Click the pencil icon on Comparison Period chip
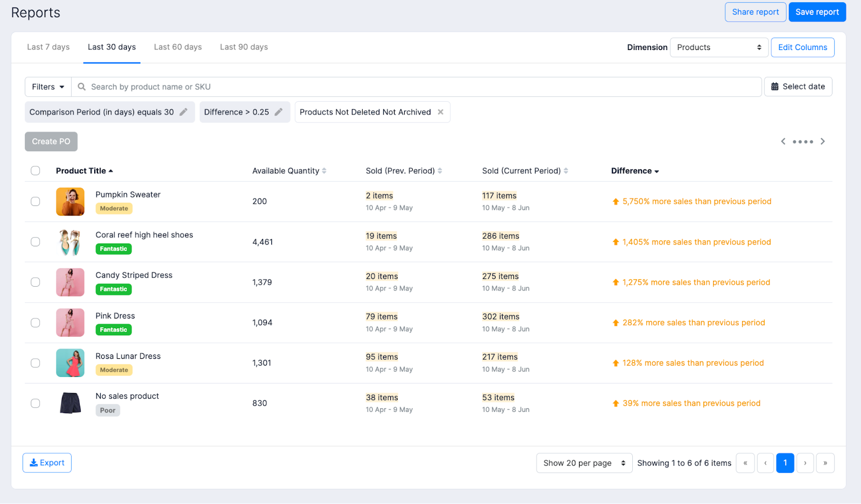861x504 pixels. click(x=184, y=111)
